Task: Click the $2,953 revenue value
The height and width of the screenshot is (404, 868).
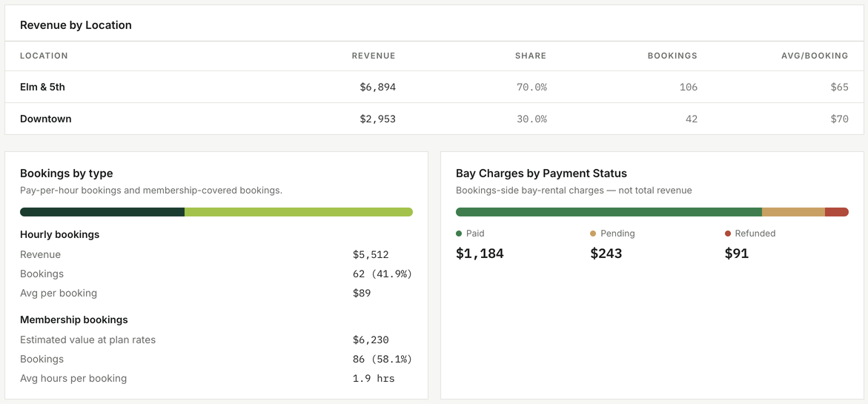Action: coord(377,119)
